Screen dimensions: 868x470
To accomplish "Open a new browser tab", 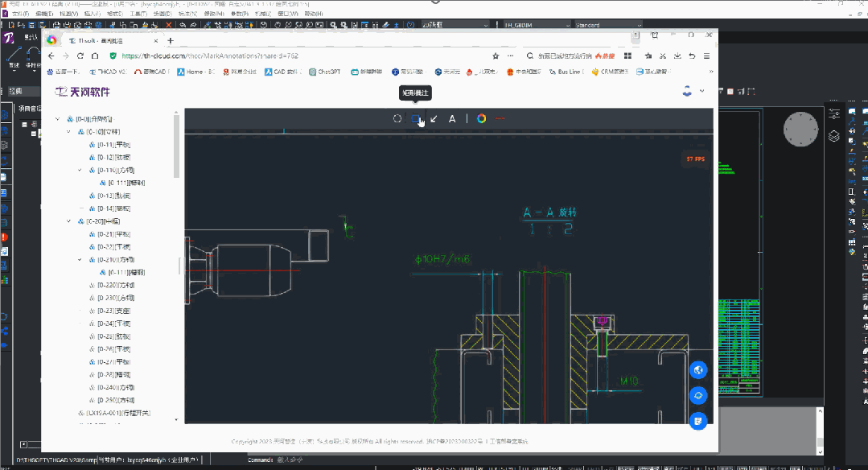I will [171, 40].
